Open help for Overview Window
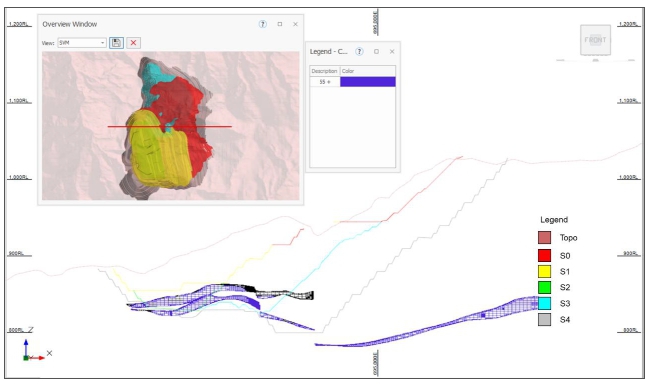 click(263, 24)
